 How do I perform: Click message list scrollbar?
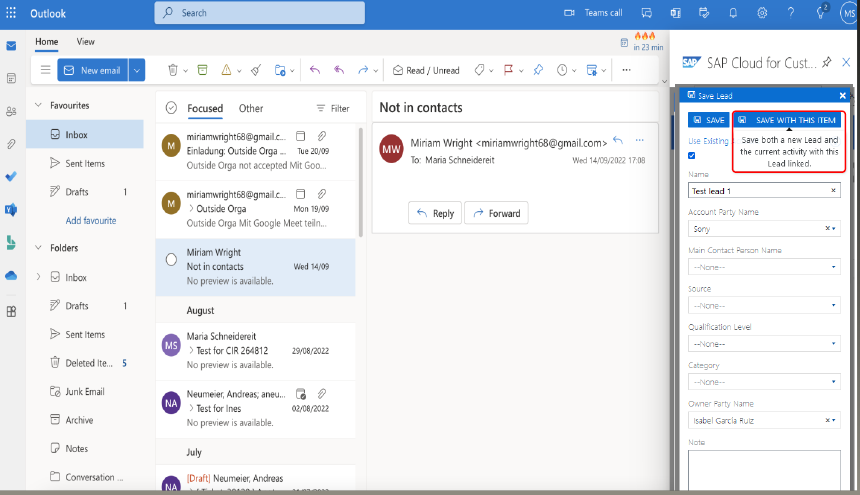tap(361, 183)
